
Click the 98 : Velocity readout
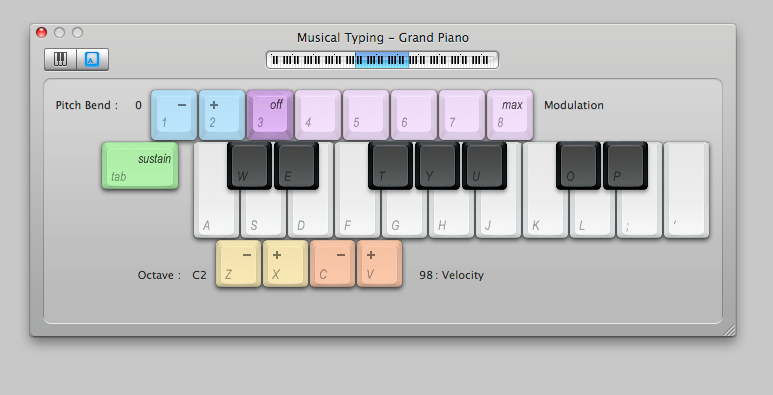pos(451,275)
